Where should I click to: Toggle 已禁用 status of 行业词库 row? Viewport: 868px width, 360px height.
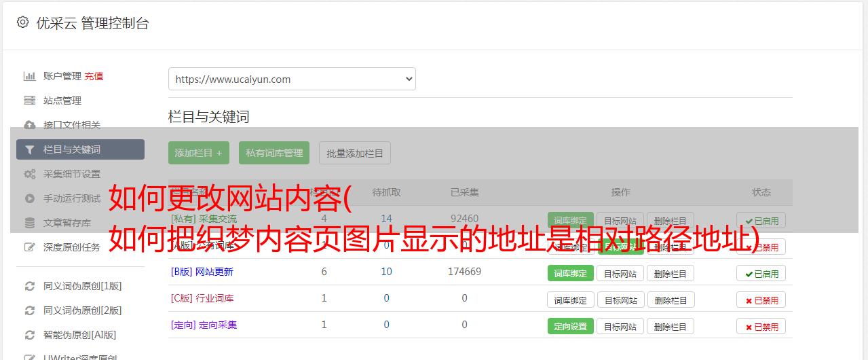pos(761,300)
